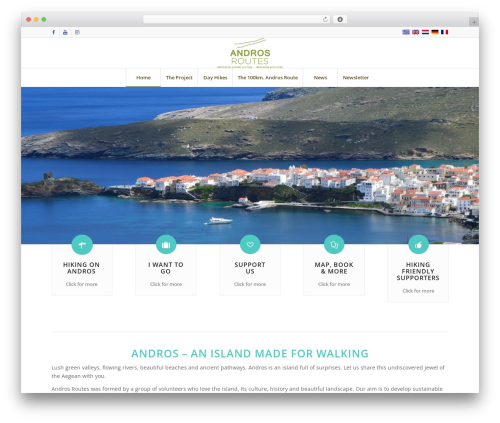Open the I Want To Go heading
This screenshot has width=500, height=423.
pyautogui.click(x=166, y=268)
